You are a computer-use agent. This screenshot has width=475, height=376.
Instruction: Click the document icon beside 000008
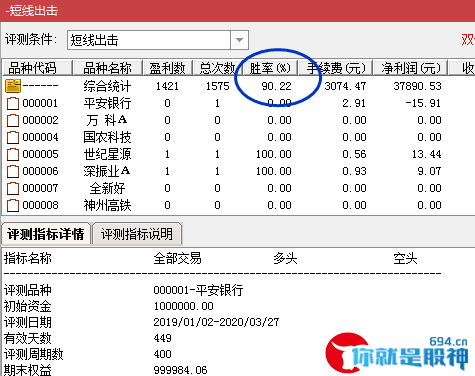tap(13, 205)
